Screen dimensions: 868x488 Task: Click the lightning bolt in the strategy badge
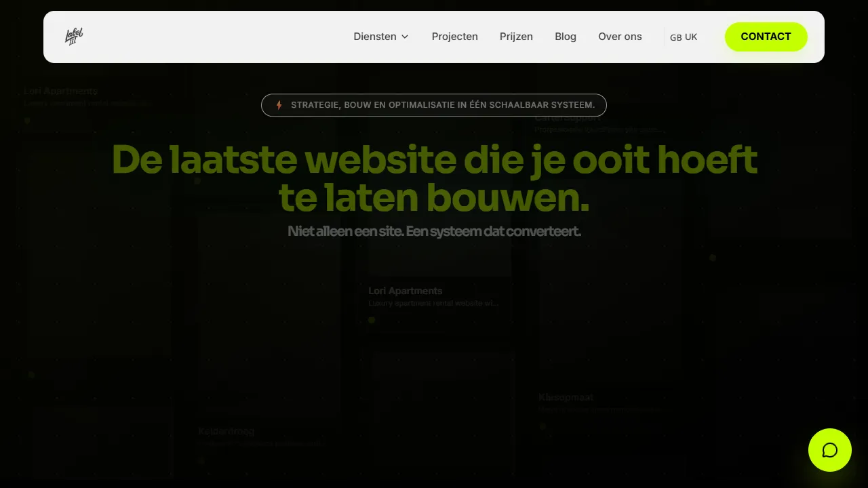point(279,104)
